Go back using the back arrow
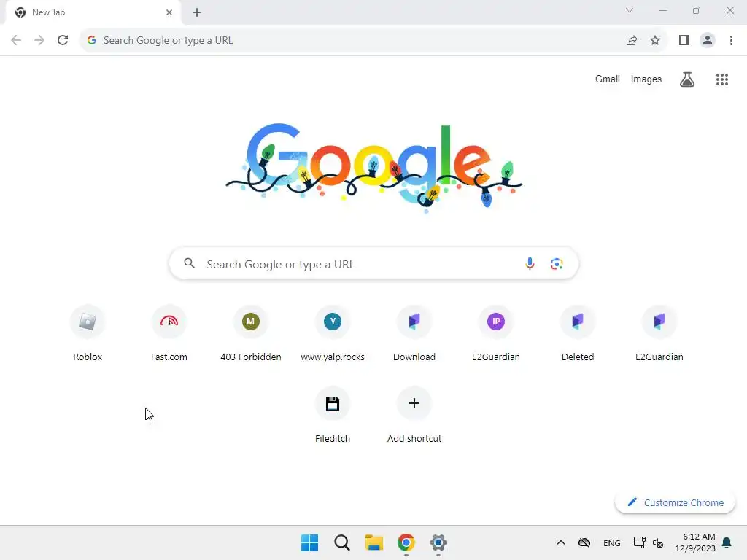Image resolution: width=747 pixels, height=560 pixels. point(16,41)
